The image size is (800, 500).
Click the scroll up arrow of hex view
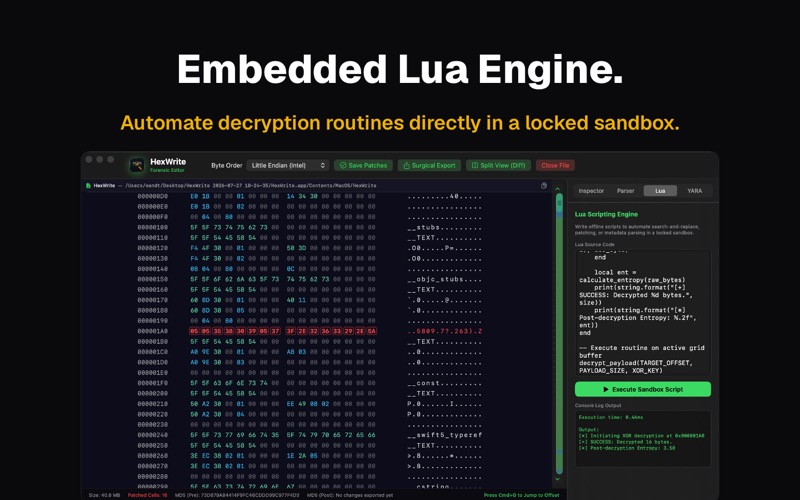[558, 189]
